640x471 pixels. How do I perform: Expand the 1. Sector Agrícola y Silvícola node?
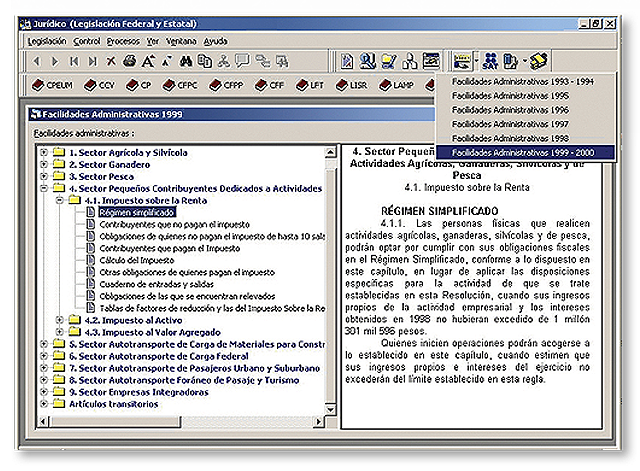click(x=43, y=153)
